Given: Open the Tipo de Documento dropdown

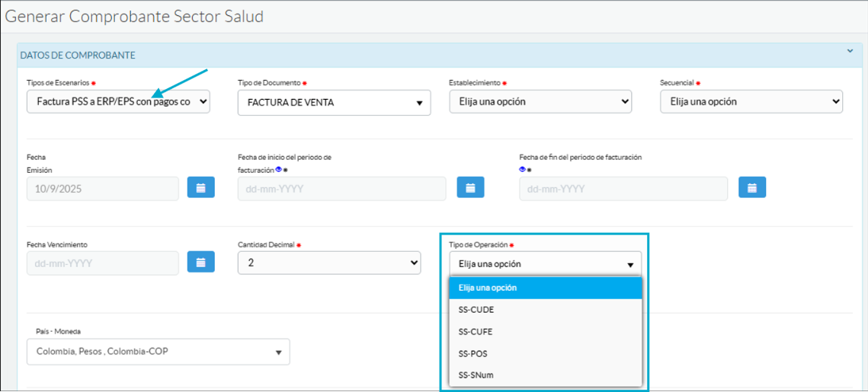Looking at the screenshot, I should pos(334,103).
